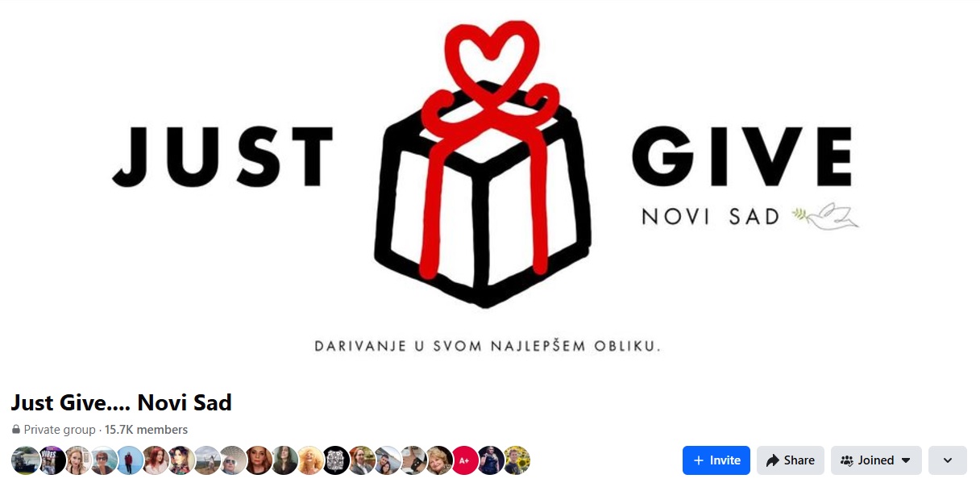Open first member avatar showing a truck

(27, 460)
